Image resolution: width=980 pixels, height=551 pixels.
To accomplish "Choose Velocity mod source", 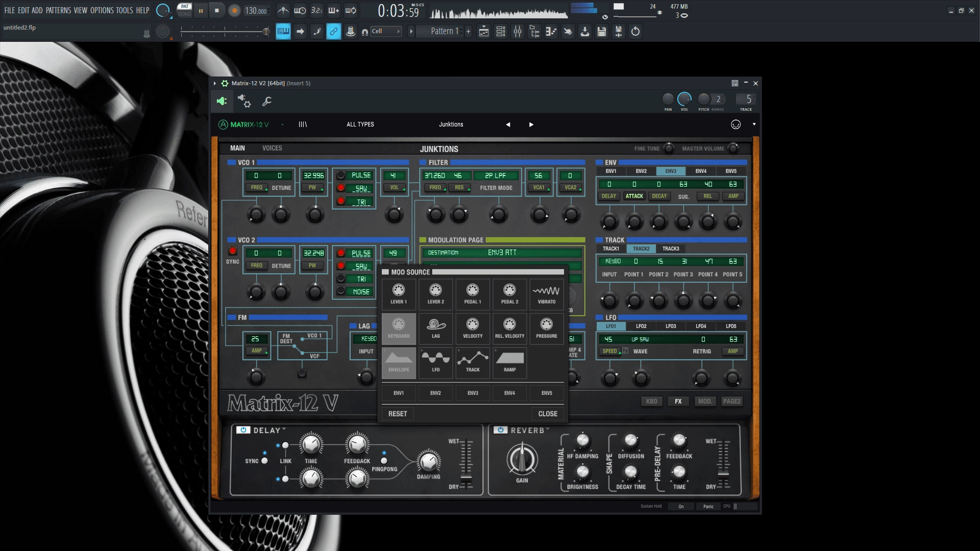I will (x=473, y=329).
